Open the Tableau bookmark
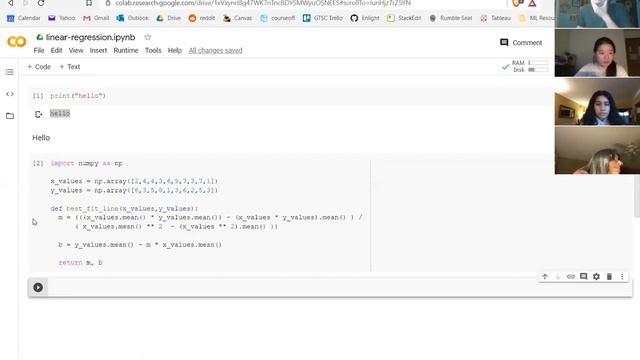The height and width of the screenshot is (360, 640). coord(496,18)
